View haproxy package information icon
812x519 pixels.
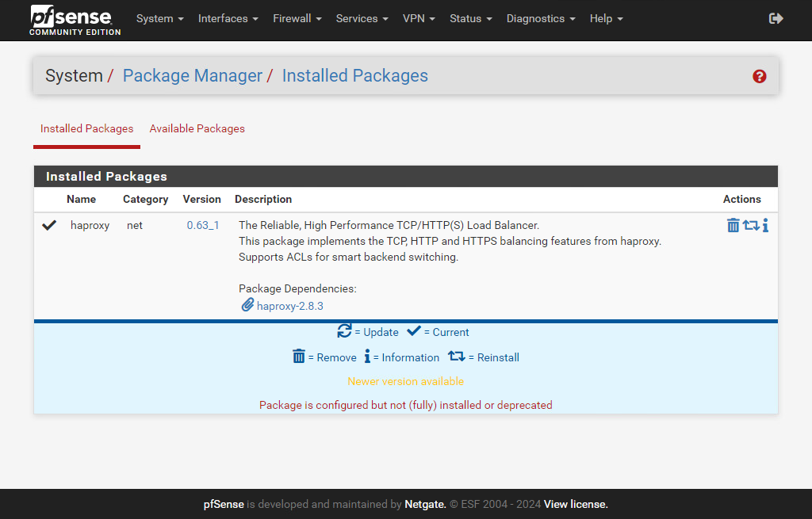765,225
